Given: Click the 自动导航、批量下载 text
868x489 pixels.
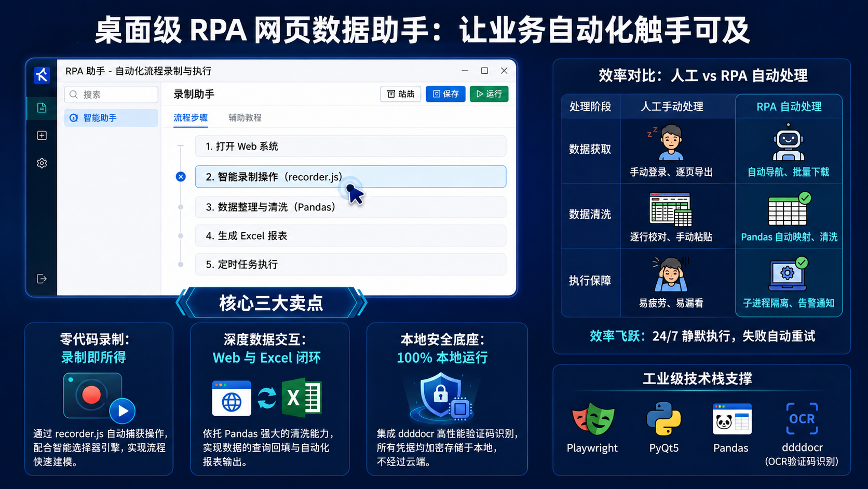Looking at the screenshot, I should tap(789, 172).
